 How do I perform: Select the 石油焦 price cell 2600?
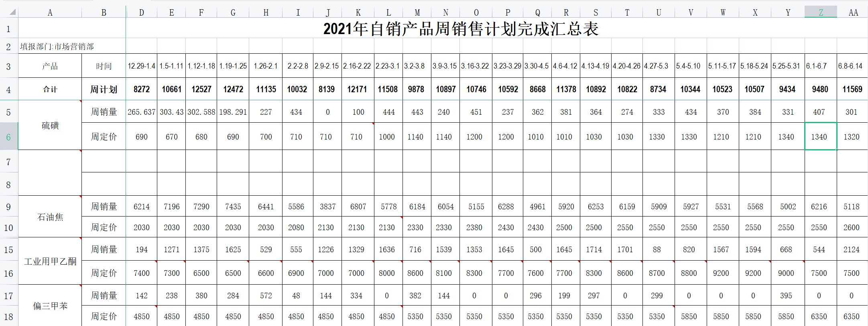(x=852, y=227)
